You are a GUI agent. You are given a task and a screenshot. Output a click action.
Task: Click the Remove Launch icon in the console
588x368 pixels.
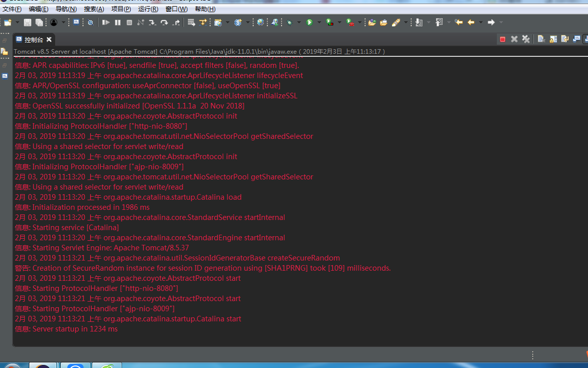pyautogui.click(x=514, y=39)
